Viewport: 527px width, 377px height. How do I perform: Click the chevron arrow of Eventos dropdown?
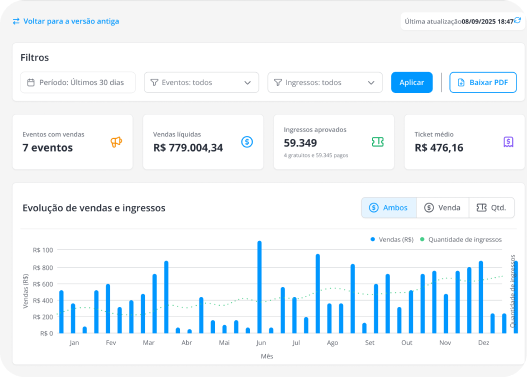coord(248,83)
